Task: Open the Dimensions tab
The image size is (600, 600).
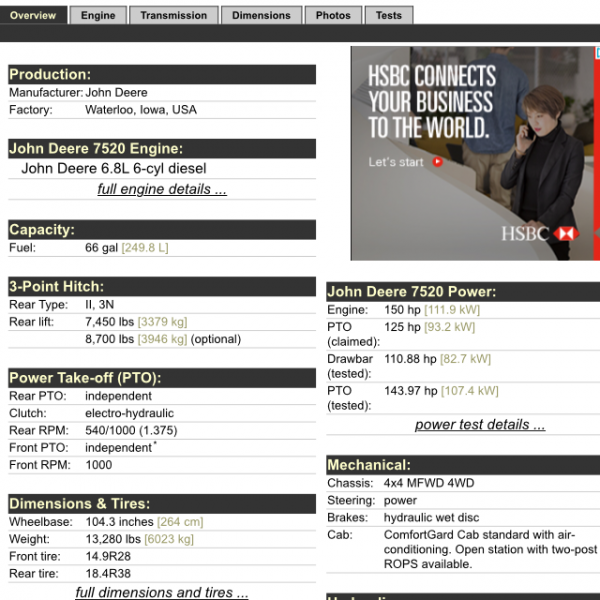Action: (x=261, y=15)
